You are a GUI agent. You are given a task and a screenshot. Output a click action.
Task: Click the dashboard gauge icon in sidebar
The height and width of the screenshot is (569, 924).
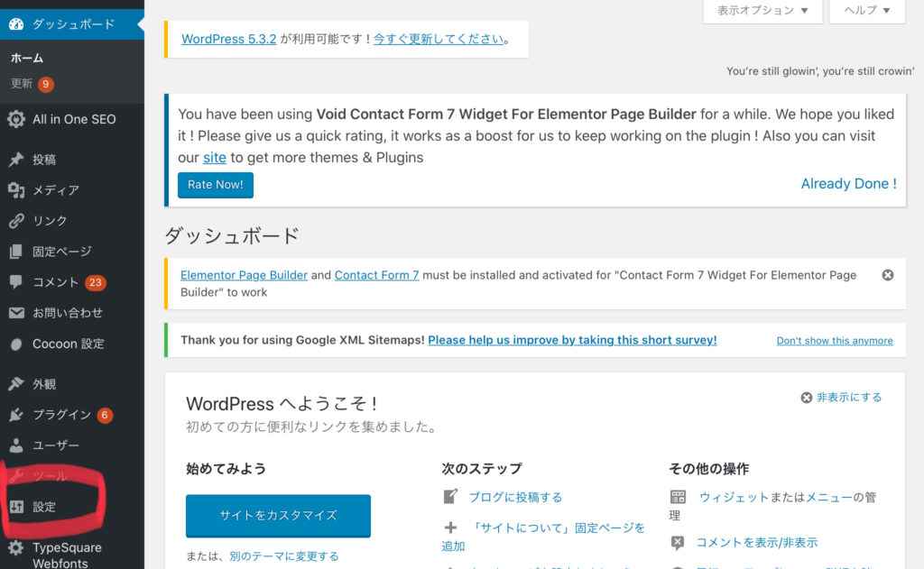pos(16,24)
